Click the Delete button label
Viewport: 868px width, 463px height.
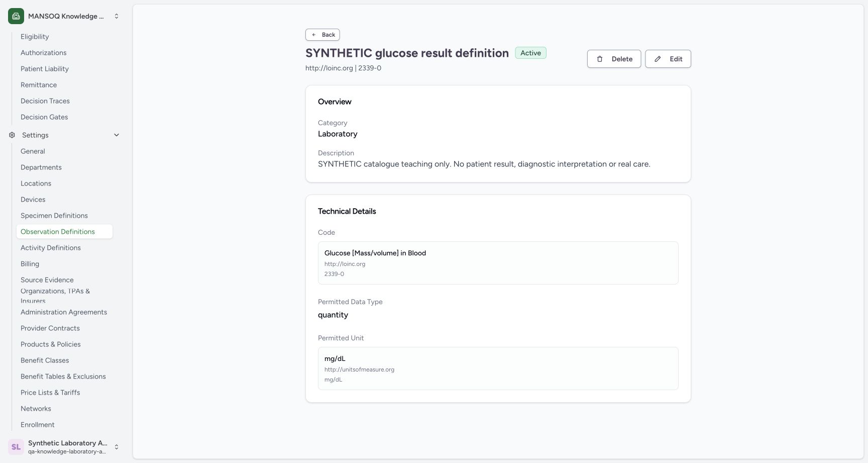pyautogui.click(x=622, y=59)
